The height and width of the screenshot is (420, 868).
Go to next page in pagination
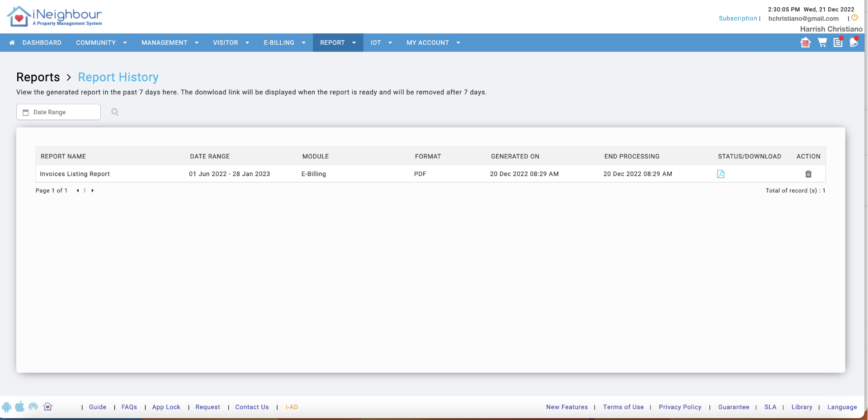pyautogui.click(x=93, y=191)
